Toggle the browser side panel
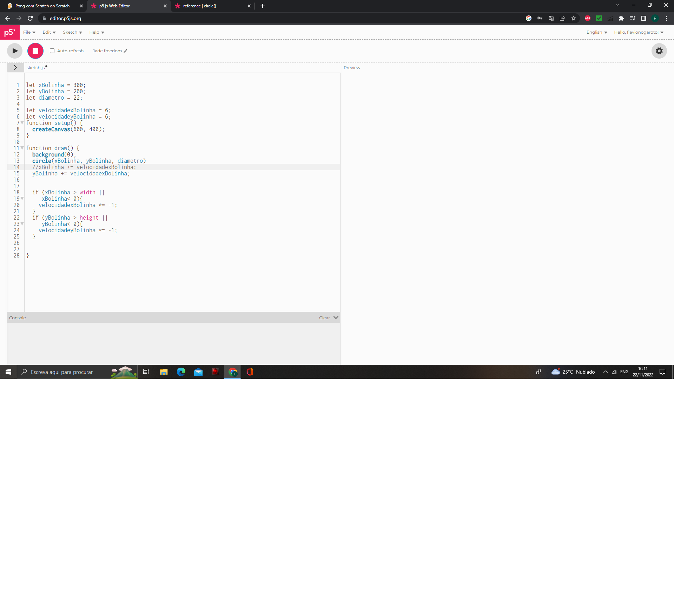674x616 pixels. pyautogui.click(x=644, y=18)
